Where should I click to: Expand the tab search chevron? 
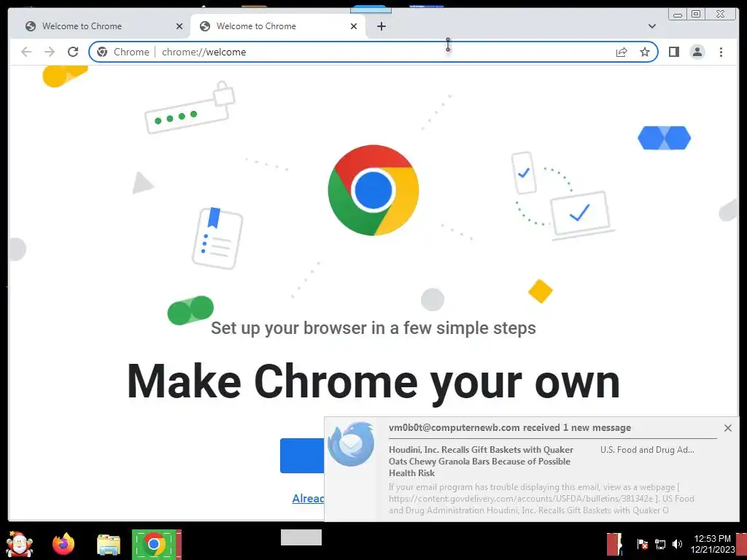[652, 26]
